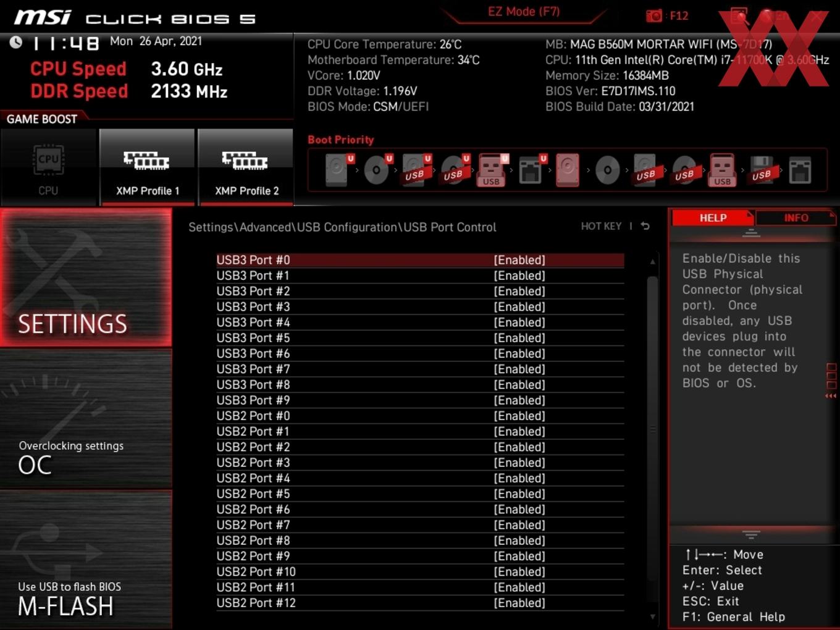
Task: Select the USB2 Port #6 row
Action: pyautogui.click(x=420, y=510)
